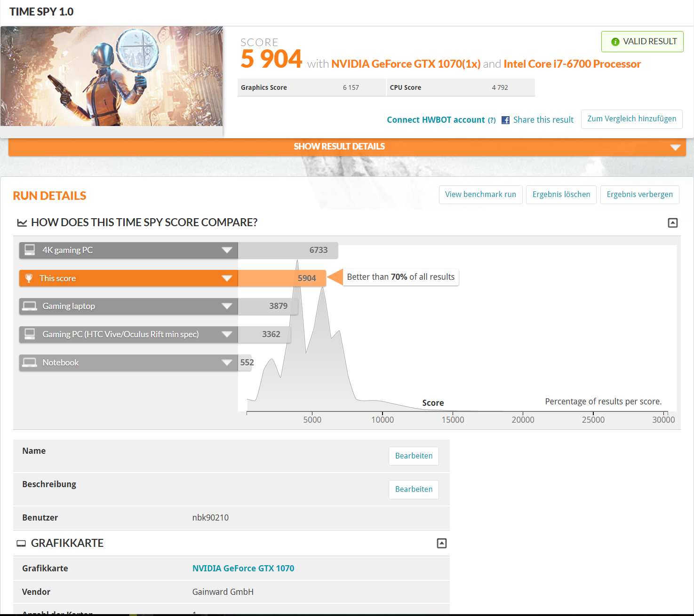Click Zum Vergleich hinzufügen button
This screenshot has width=694, height=616.
tap(632, 119)
